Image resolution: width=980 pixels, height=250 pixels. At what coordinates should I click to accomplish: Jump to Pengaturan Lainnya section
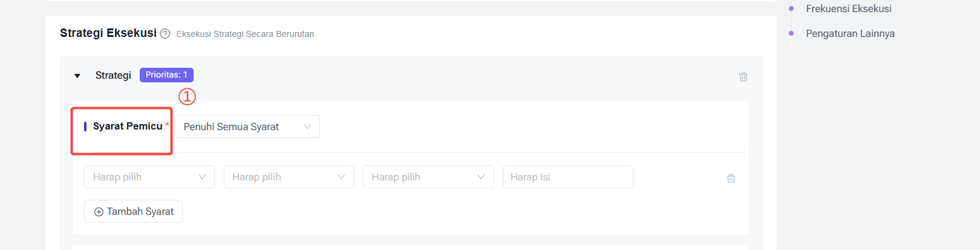[x=850, y=33]
